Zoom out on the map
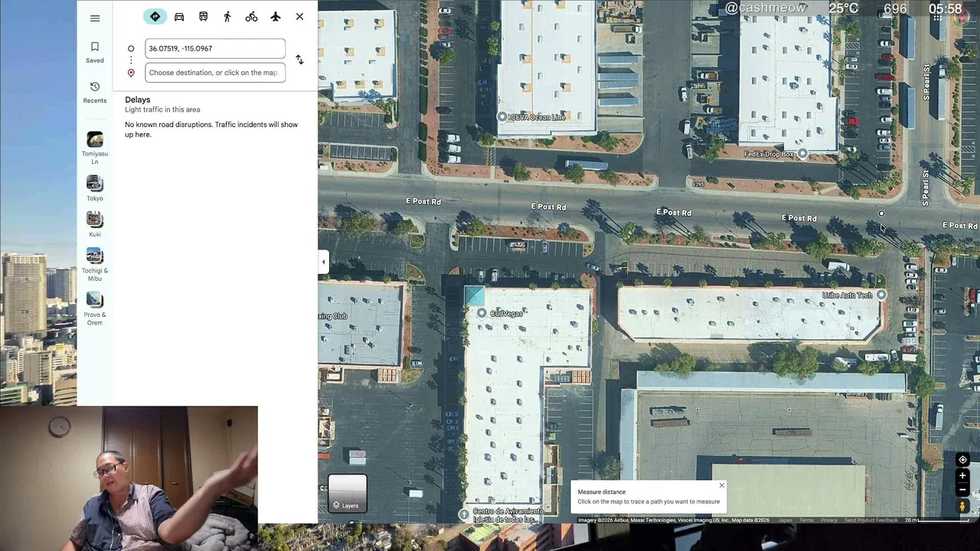 (x=963, y=489)
